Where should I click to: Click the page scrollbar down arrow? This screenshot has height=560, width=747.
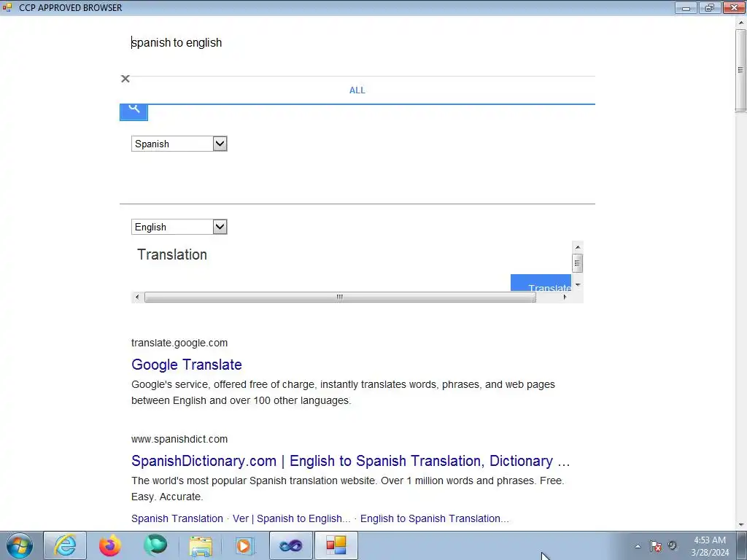click(740, 525)
